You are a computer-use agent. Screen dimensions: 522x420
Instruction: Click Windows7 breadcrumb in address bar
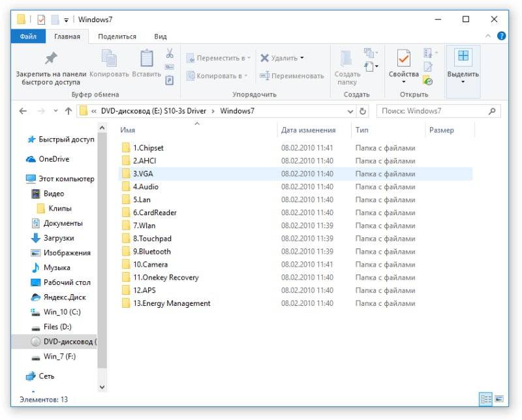237,111
